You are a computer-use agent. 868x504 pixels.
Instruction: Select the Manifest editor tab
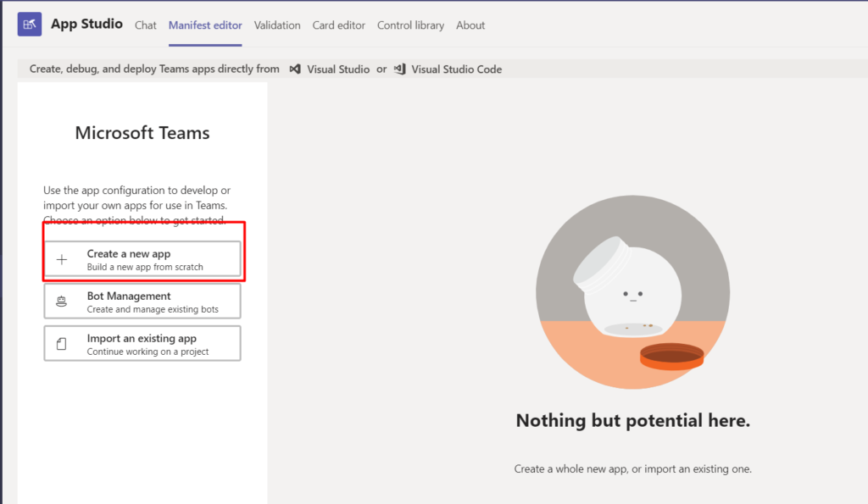coord(205,25)
